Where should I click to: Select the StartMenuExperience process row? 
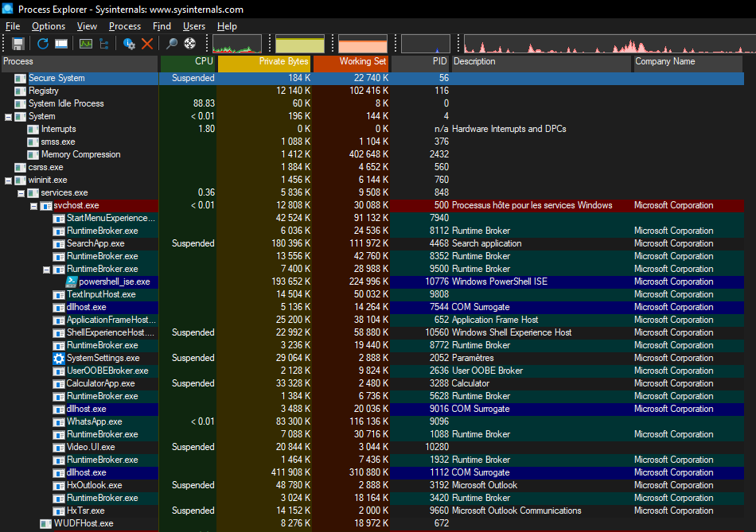point(372,219)
